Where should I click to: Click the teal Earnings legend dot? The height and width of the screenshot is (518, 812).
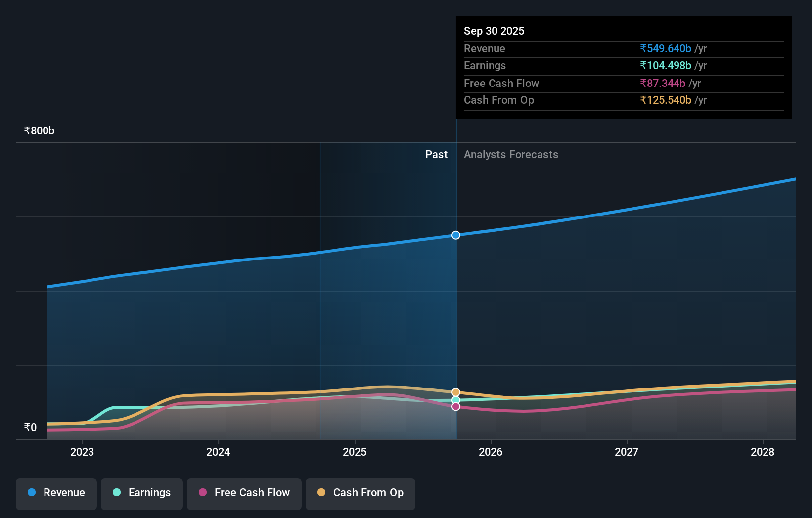[116, 492]
